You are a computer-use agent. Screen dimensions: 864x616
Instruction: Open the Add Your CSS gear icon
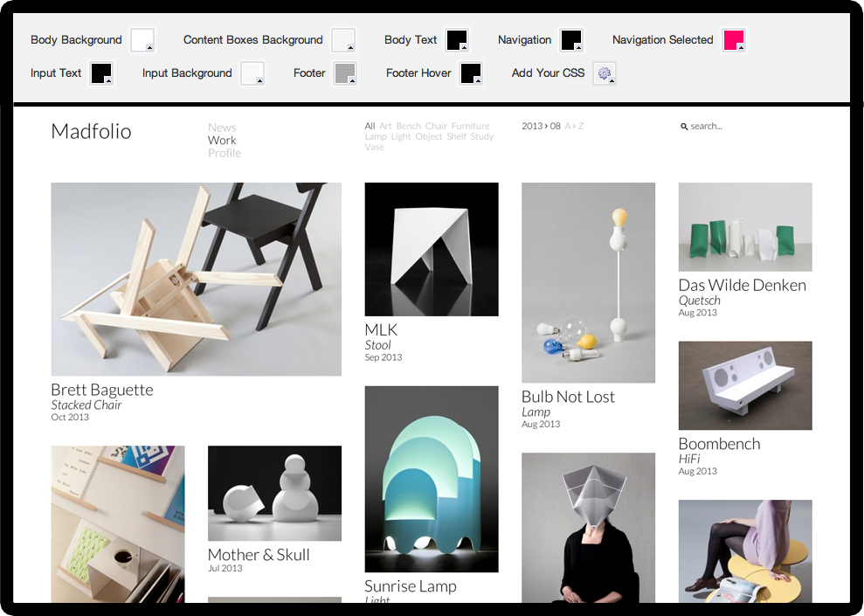[x=605, y=73]
